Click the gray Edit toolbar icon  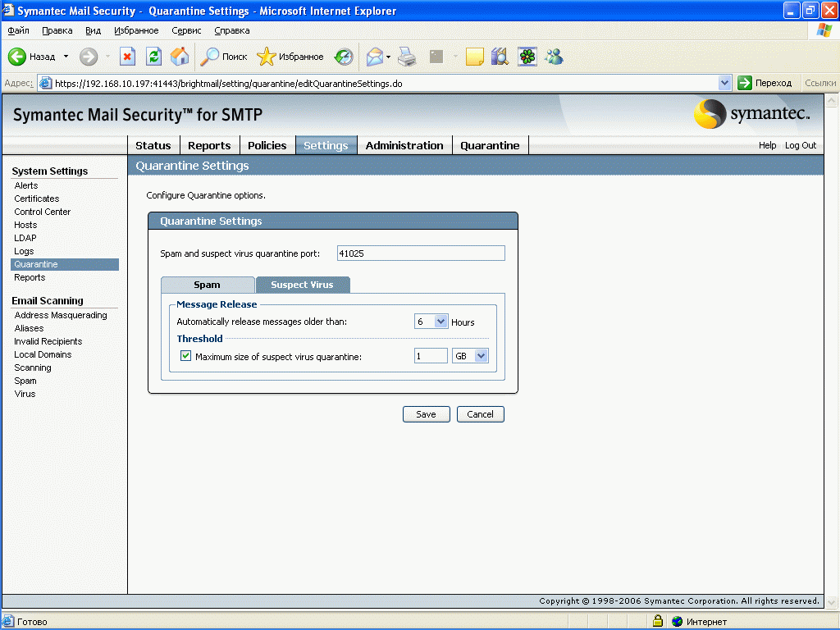click(x=436, y=57)
